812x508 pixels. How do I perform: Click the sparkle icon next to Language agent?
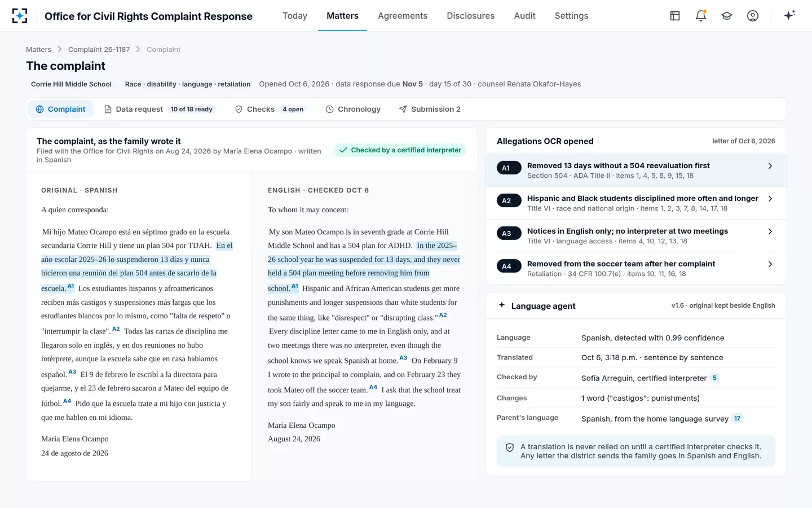tap(502, 305)
